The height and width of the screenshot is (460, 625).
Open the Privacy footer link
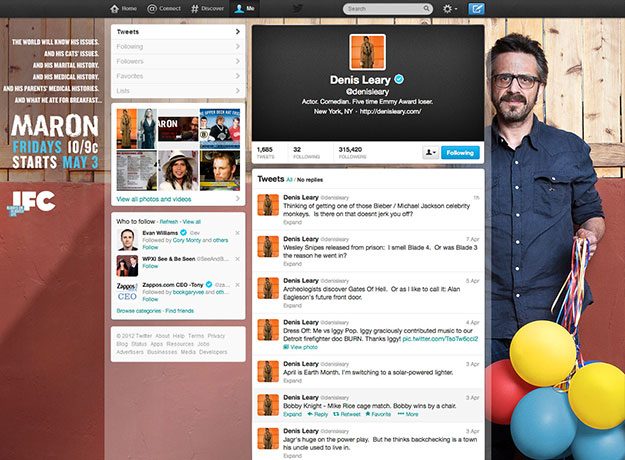[x=216, y=336]
